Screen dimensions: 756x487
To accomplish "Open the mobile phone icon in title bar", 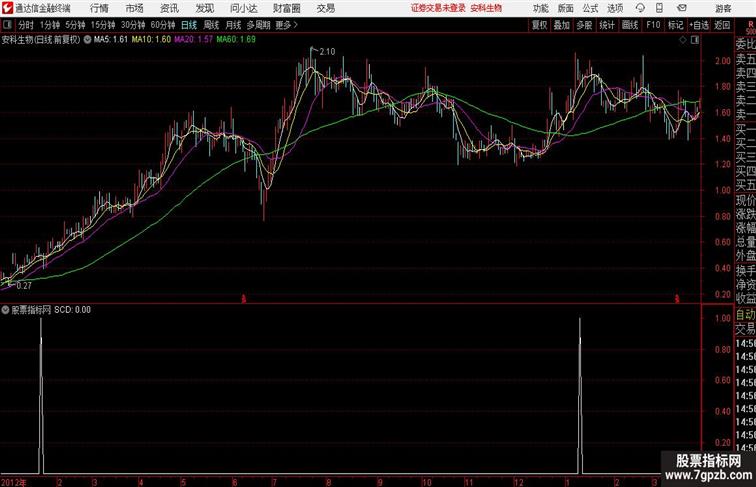I will (659, 8).
